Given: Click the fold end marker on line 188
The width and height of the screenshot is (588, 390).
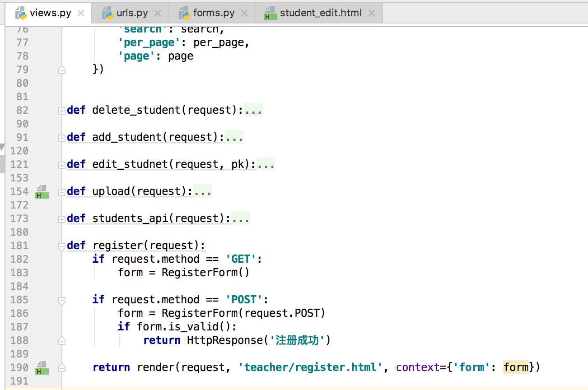Looking at the screenshot, I should coord(62,341).
